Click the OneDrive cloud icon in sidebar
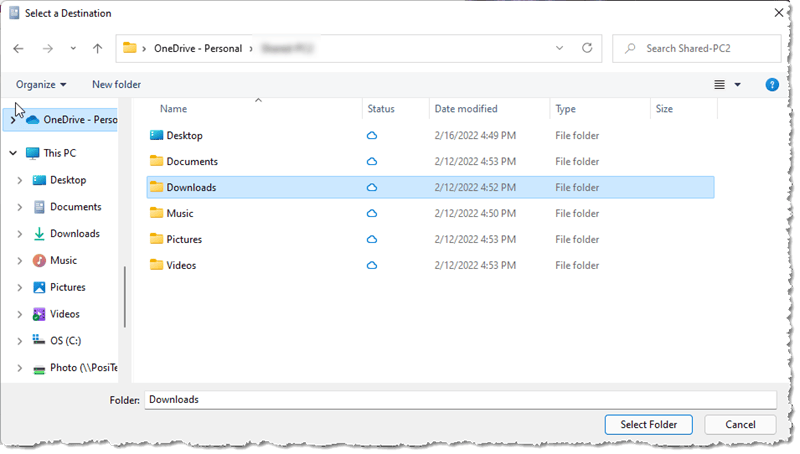 click(32, 119)
